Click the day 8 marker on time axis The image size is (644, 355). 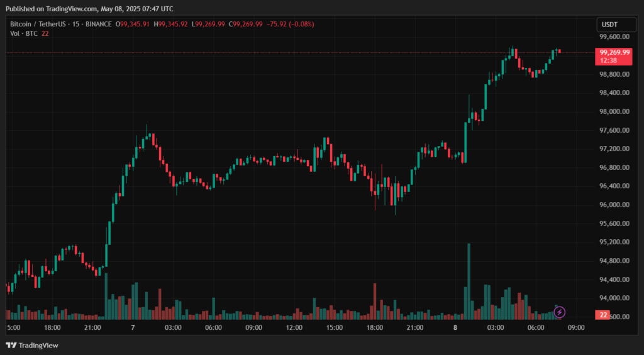point(455,328)
